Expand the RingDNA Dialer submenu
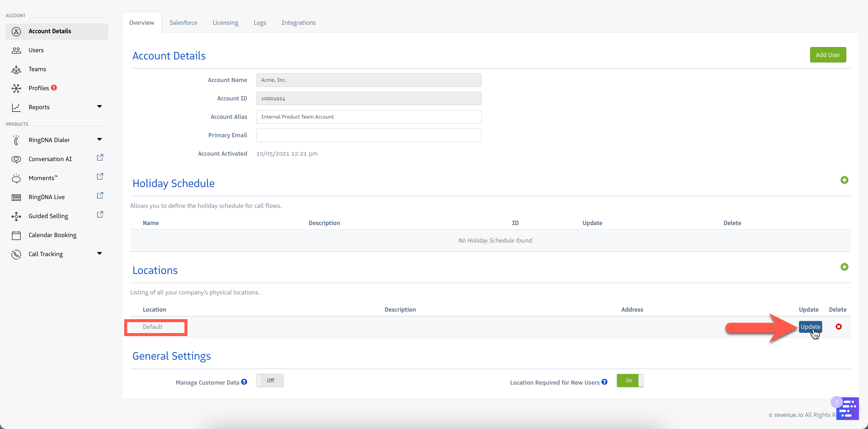Image resolution: width=868 pixels, height=429 pixels. (99, 139)
